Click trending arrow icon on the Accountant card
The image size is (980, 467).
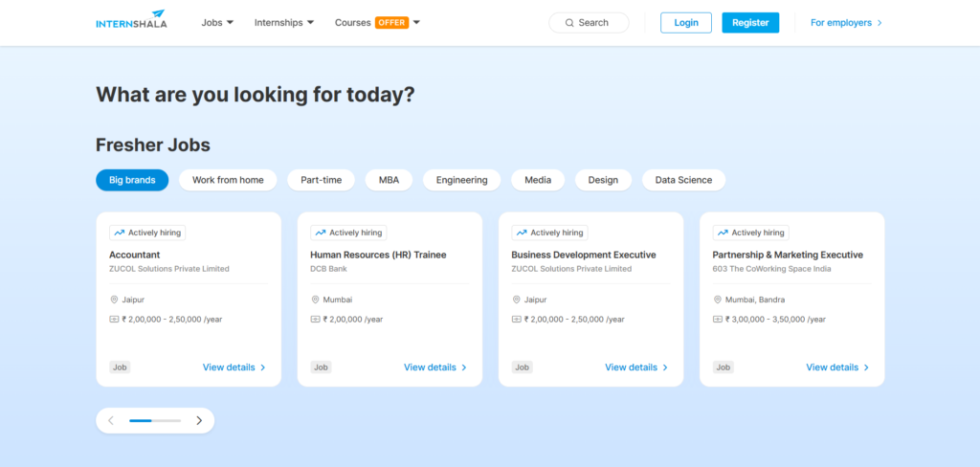[x=120, y=233]
